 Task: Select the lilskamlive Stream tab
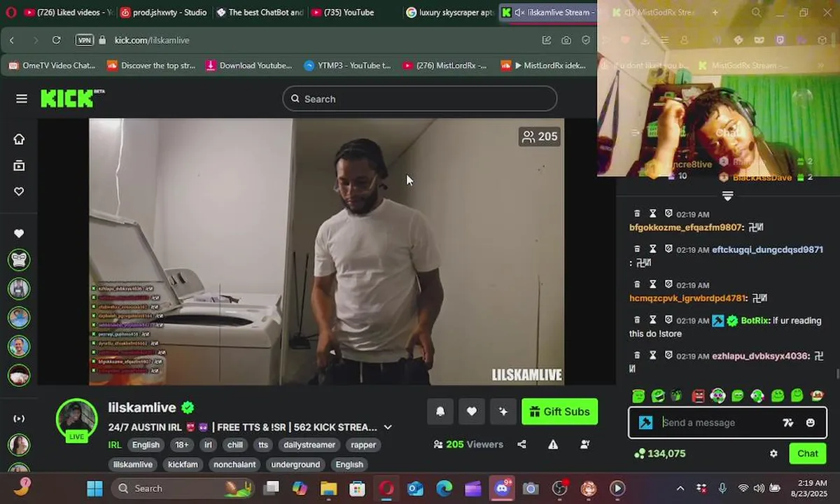(547, 13)
